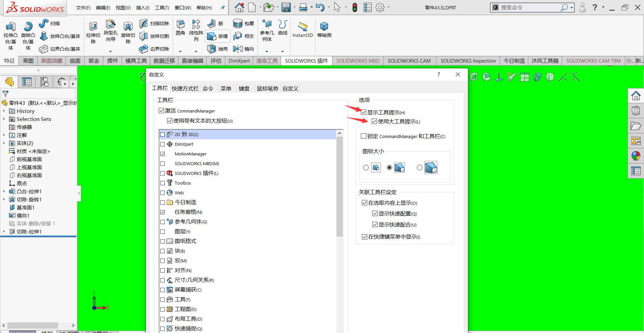The width and height of the screenshot is (644, 333).
Task: Switch to the 鼠标笔势 dialog tab
Action: coord(268,88)
